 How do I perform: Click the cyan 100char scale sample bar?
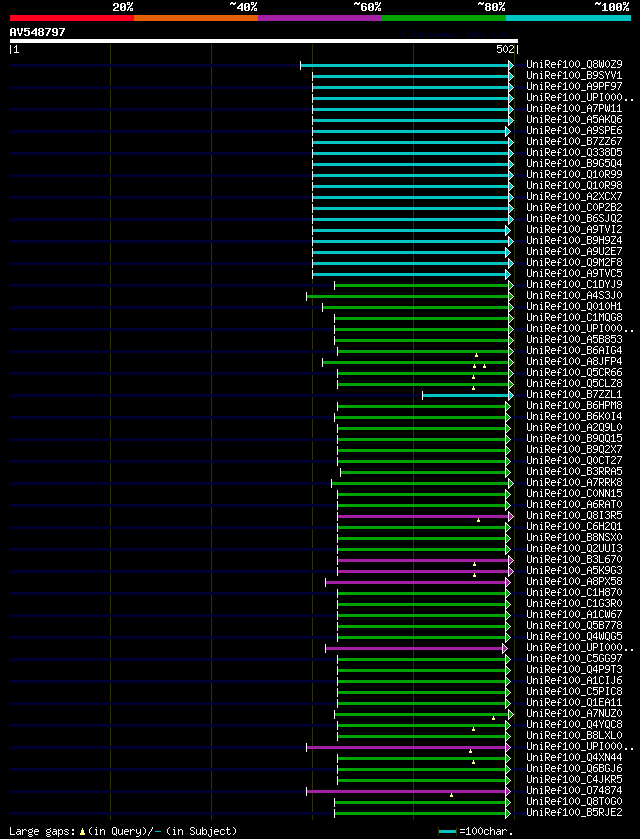447,831
